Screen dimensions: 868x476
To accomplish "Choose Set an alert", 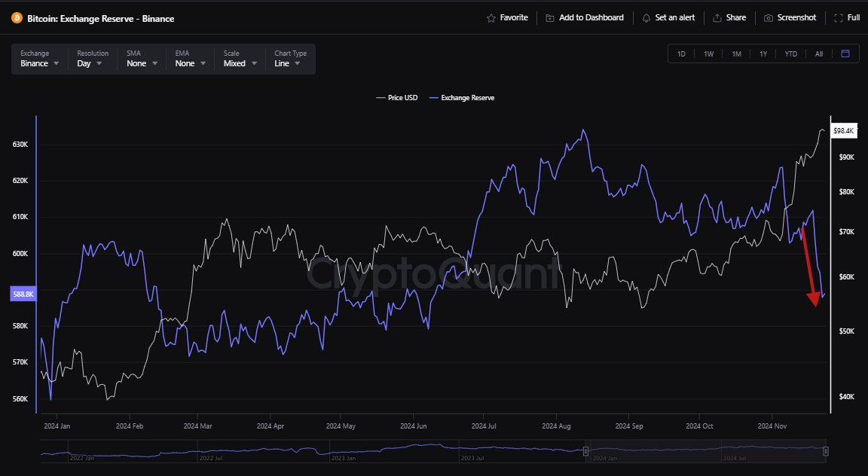I will (x=675, y=18).
